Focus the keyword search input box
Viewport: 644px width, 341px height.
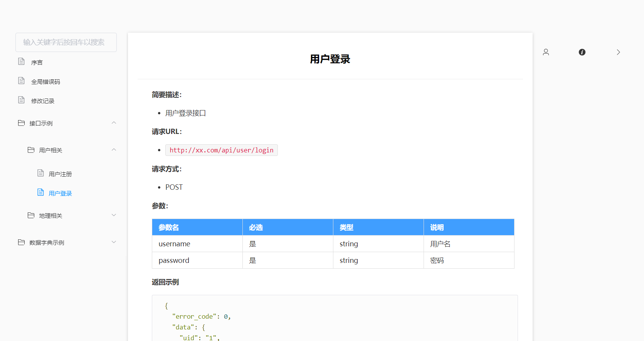(66, 42)
